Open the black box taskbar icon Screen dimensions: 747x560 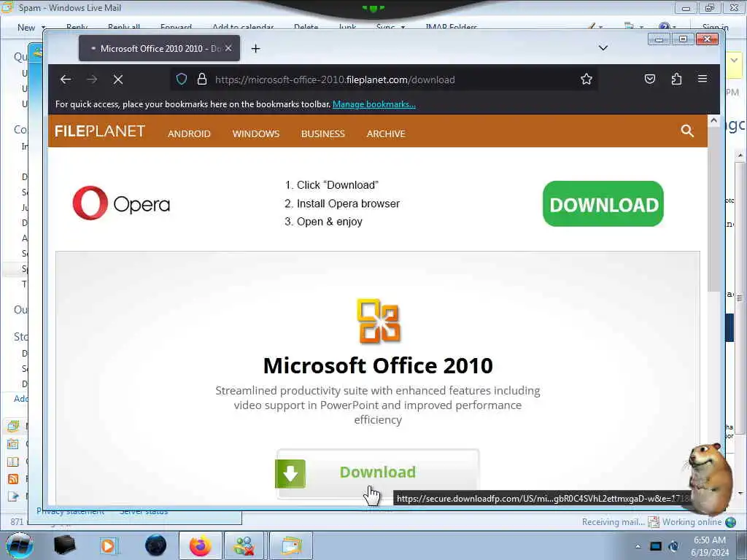pyautogui.click(x=64, y=545)
